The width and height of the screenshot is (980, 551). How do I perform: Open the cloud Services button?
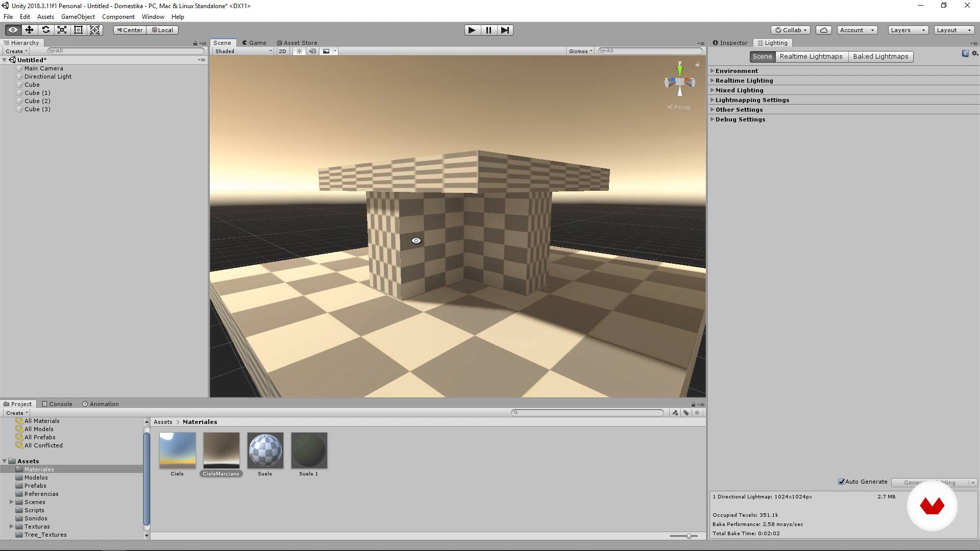tap(824, 30)
